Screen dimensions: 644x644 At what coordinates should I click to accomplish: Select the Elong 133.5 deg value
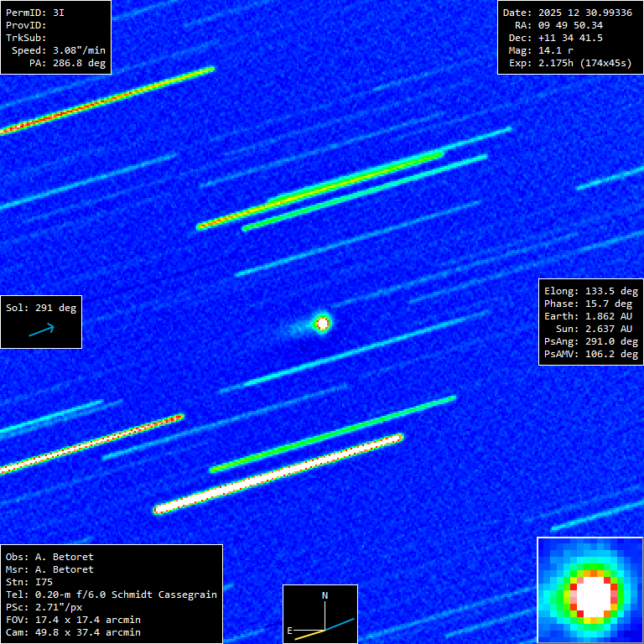point(590,292)
